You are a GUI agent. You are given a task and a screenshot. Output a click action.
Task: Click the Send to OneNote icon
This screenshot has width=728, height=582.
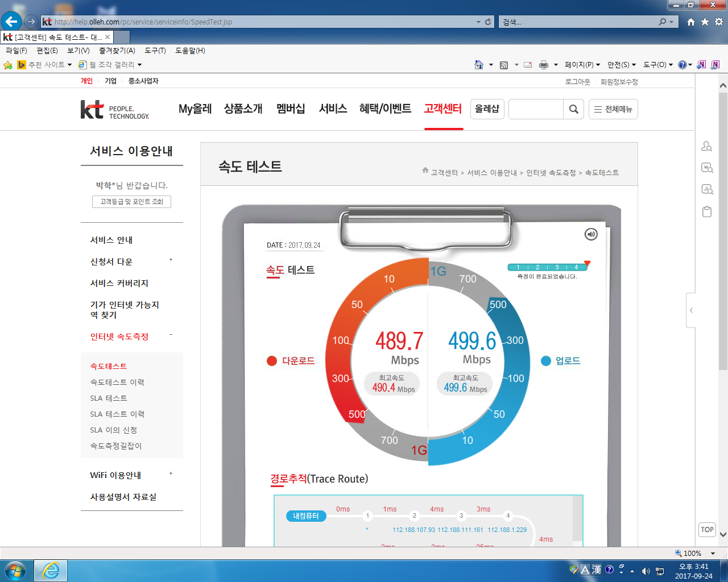[701, 65]
